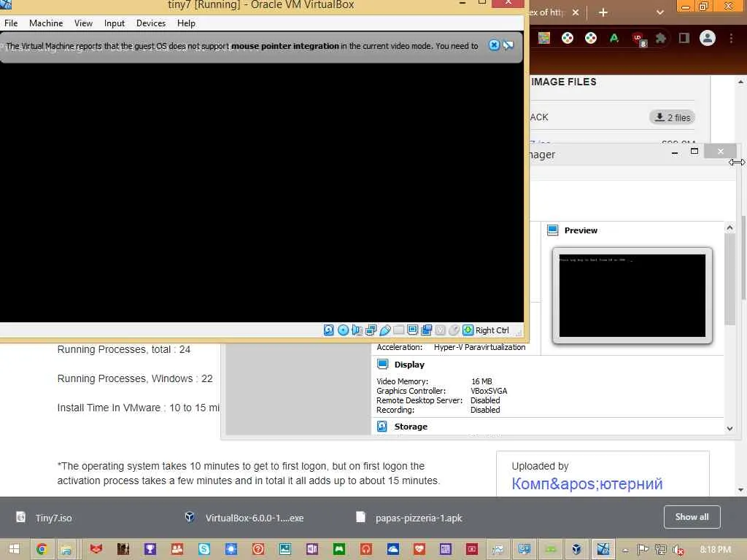Click the audio indicator icon in VM status bar
This screenshot has width=747, height=560.
tap(357, 330)
